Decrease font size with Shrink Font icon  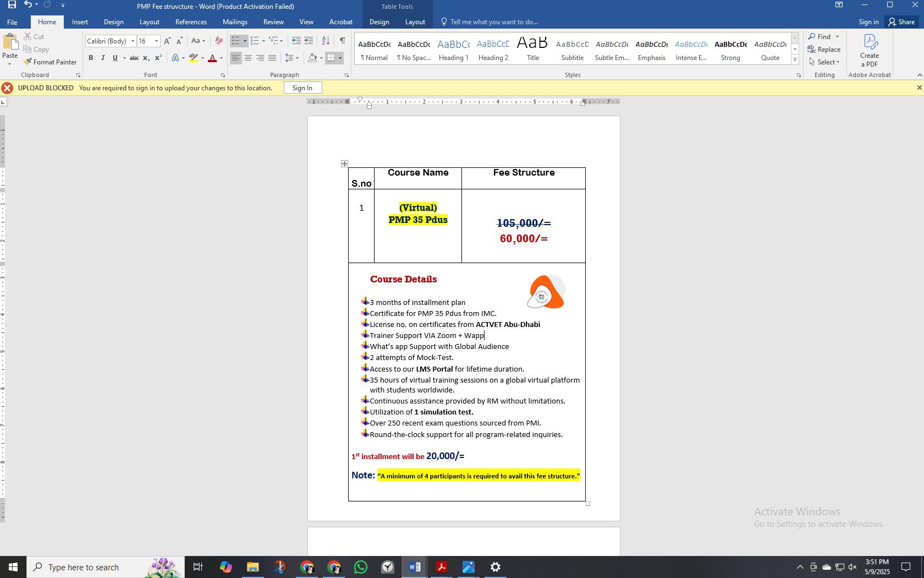click(179, 41)
